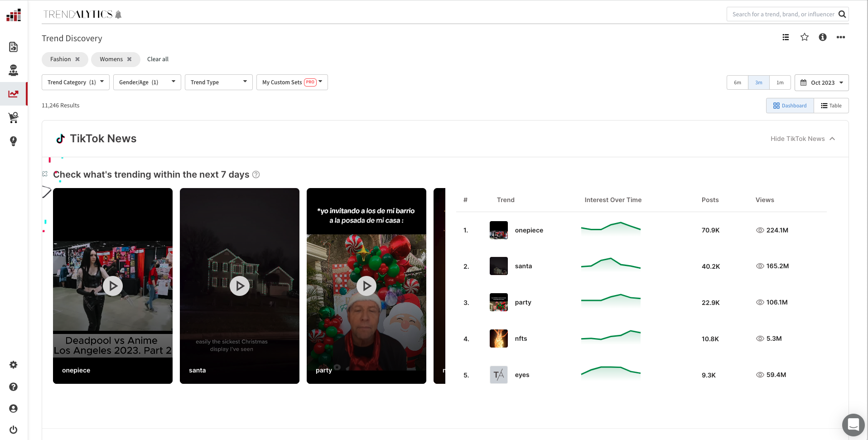Screen dimensions: 868x440
Task: Click the Views column header
Action: [x=765, y=200]
